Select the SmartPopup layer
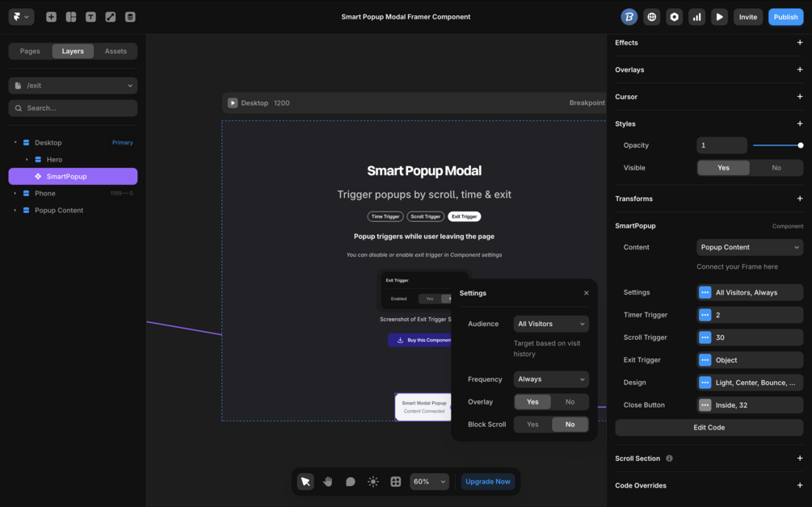 73,177
